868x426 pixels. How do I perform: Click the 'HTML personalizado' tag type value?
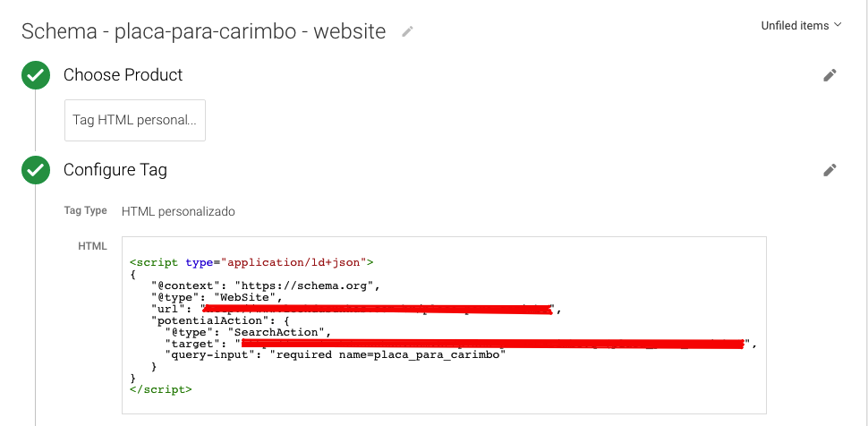pos(178,211)
